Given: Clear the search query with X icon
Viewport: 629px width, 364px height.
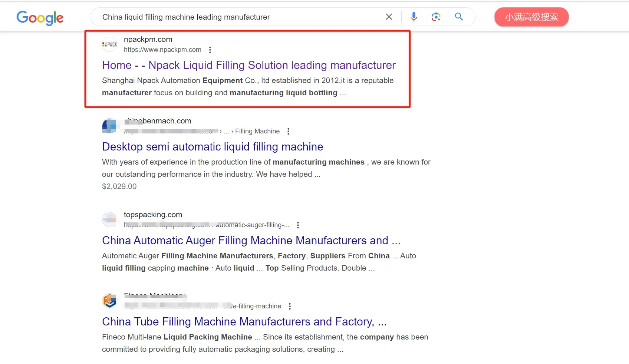Looking at the screenshot, I should pyautogui.click(x=389, y=17).
